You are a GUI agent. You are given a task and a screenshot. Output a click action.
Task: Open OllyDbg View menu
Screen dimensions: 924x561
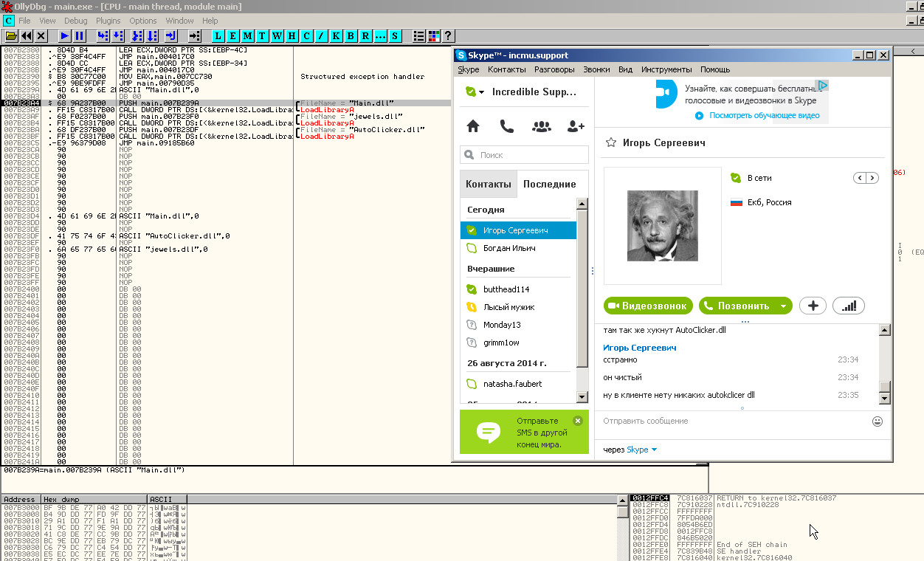(47, 21)
